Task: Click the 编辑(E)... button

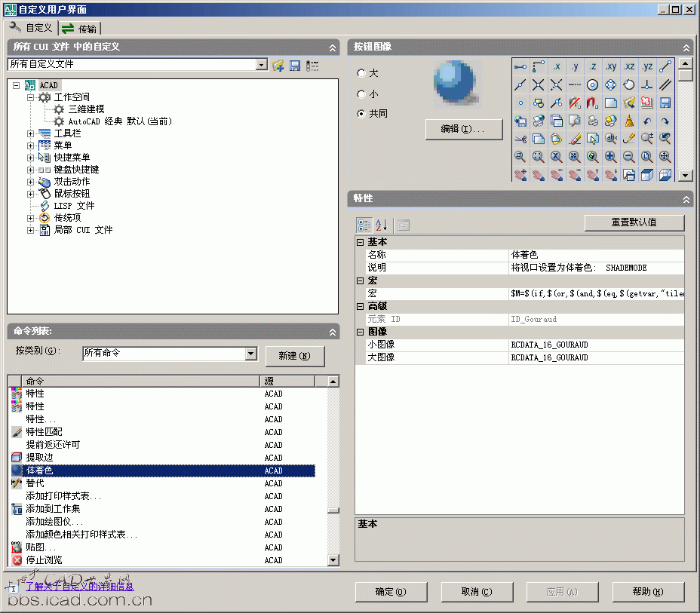Action: coord(464,129)
